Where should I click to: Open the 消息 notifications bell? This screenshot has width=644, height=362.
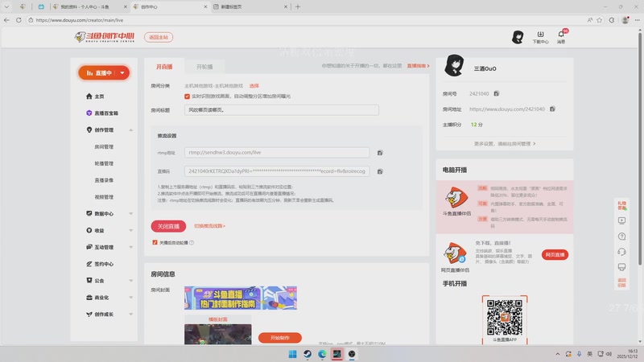click(x=561, y=36)
